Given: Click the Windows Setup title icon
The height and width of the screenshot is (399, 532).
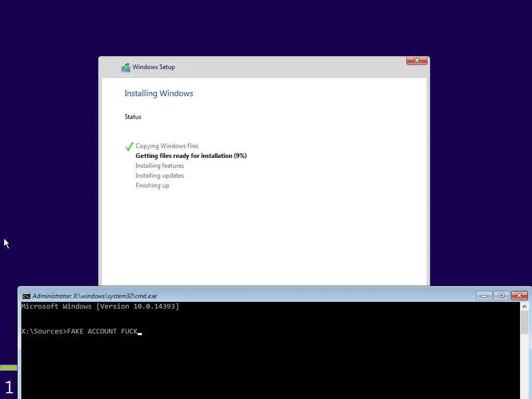Looking at the screenshot, I should (x=126, y=67).
